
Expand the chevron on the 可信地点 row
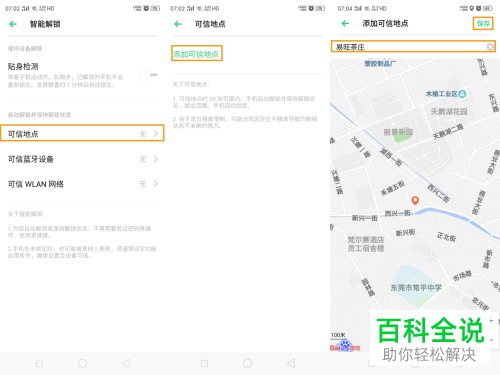coord(156,134)
